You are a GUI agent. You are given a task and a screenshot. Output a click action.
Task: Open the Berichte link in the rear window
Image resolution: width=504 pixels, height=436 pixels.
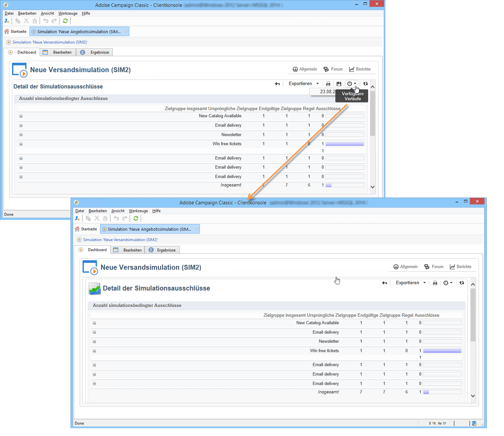(x=360, y=69)
